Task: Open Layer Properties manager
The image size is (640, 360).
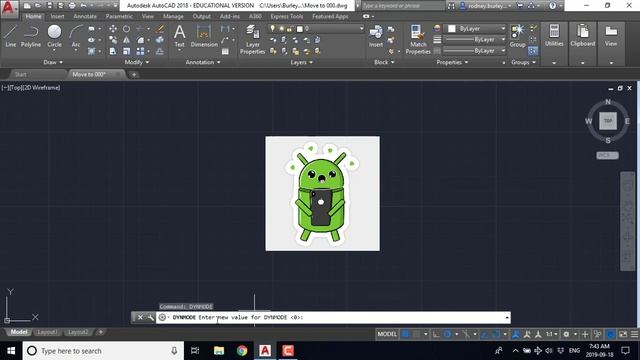Action: [252, 39]
